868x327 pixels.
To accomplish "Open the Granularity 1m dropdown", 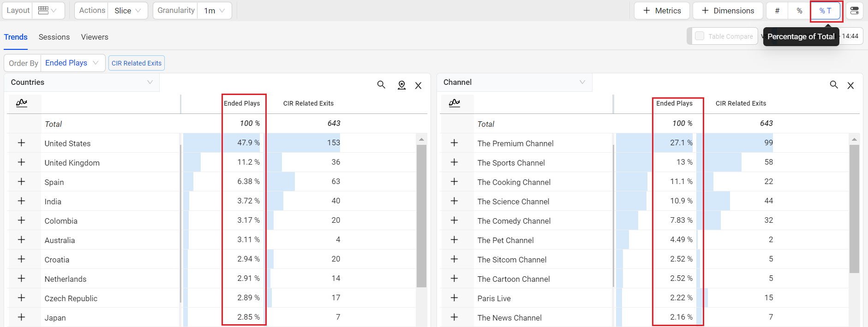I will pos(215,11).
